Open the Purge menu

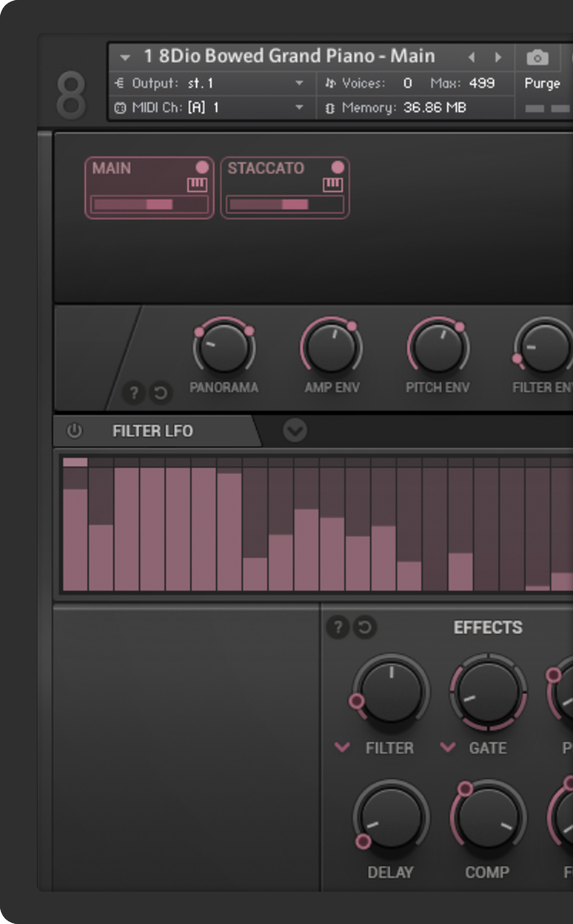[542, 83]
